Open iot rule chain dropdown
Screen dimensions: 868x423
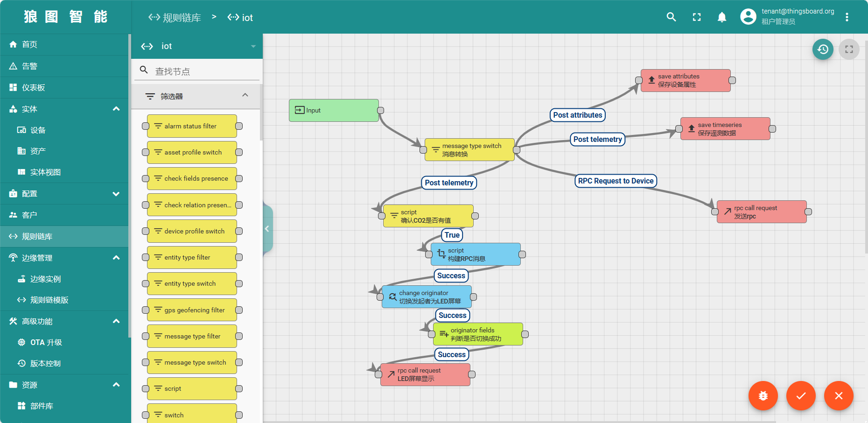click(x=253, y=46)
